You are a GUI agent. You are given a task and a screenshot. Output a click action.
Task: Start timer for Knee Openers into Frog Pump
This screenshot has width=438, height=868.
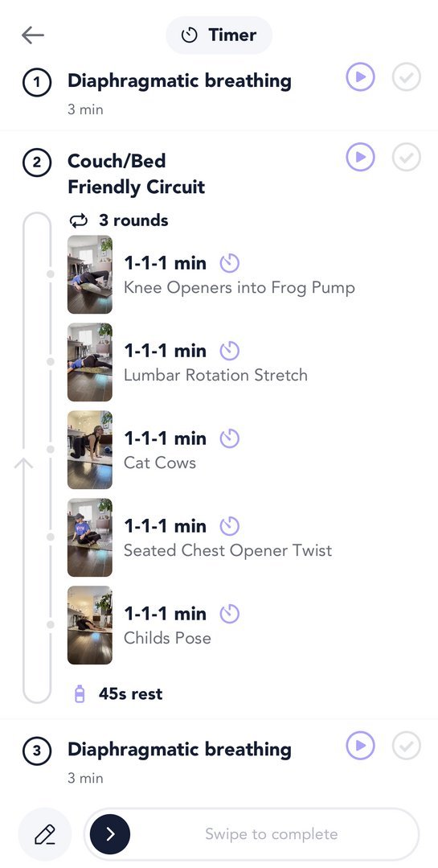[x=230, y=263]
